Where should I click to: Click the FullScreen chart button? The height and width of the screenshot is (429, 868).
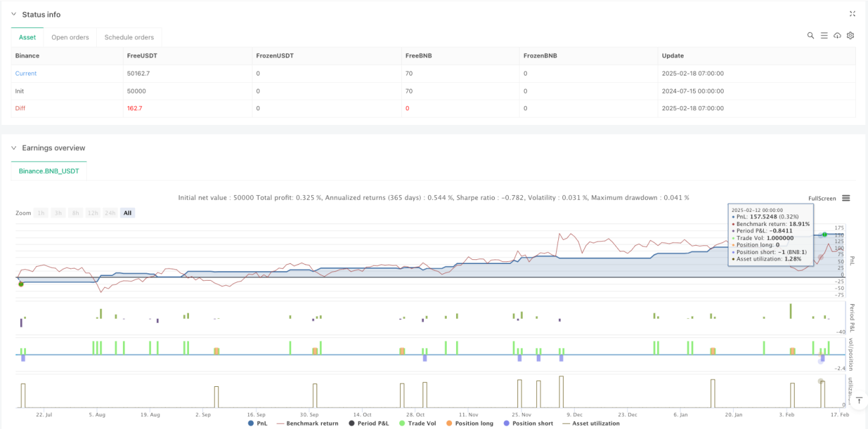tap(822, 198)
